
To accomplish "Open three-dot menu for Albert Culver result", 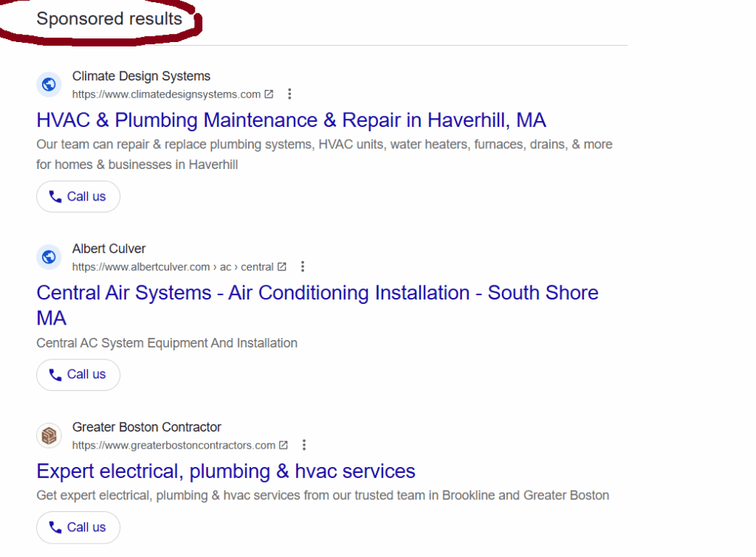I will [302, 266].
